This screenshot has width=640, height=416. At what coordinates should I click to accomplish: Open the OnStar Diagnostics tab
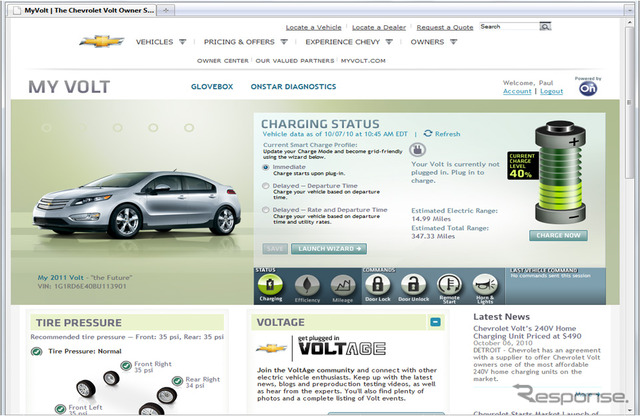pyautogui.click(x=293, y=87)
